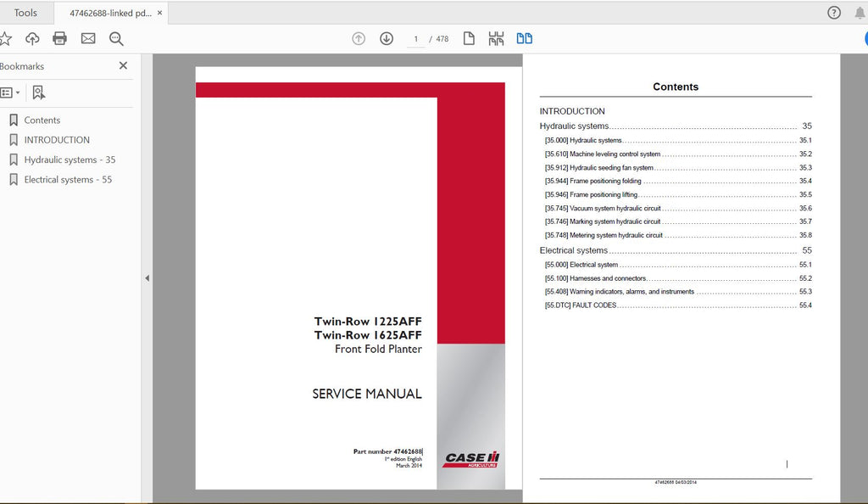The height and width of the screenshot is (504, 868).
Task: Click the SERVICE MANUAL cover title
Action: pyautogui.click(x=366, y=394)
